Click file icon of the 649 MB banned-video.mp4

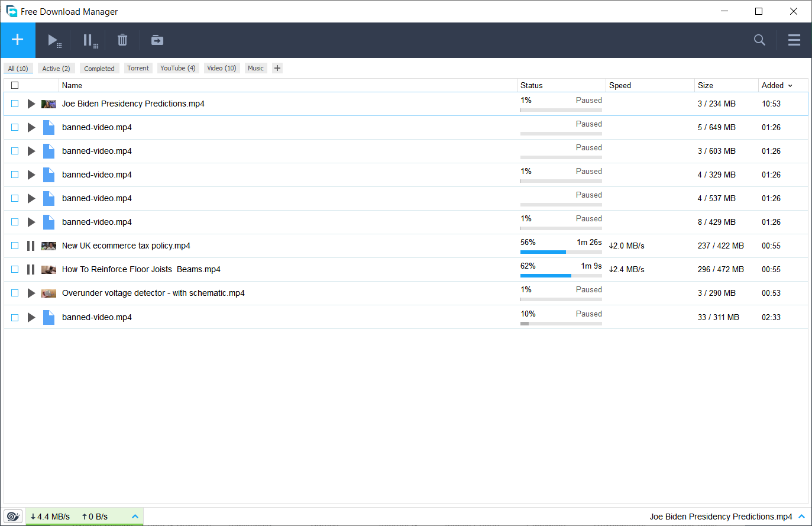point(48,127)
